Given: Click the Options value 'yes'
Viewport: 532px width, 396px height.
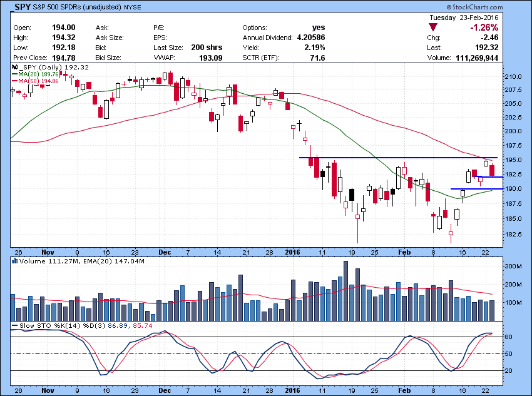Looking at the screenshot, I should pyautogui.click(x=319, y=28).
